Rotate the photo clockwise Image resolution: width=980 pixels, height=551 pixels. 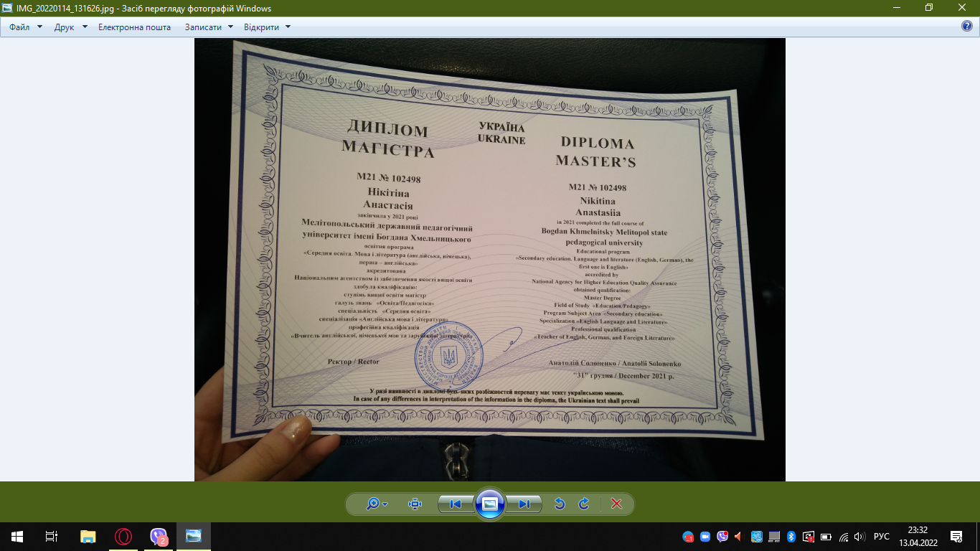[584, 504]
